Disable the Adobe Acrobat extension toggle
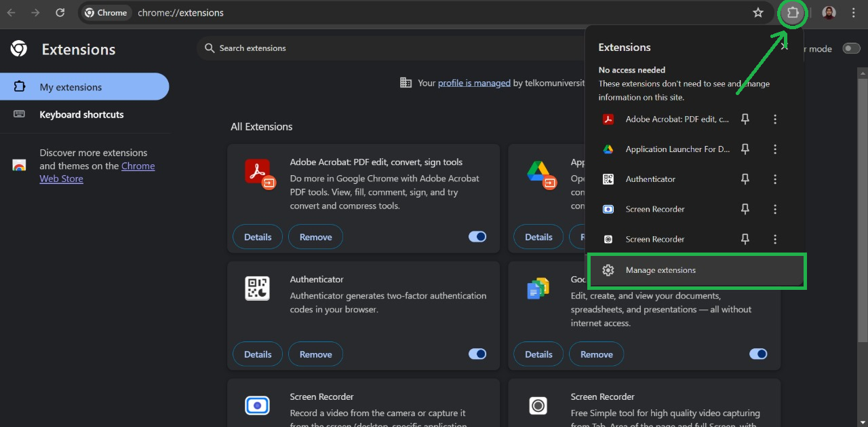The height and width of the screenshot is (427, 868). coord(477,237)
